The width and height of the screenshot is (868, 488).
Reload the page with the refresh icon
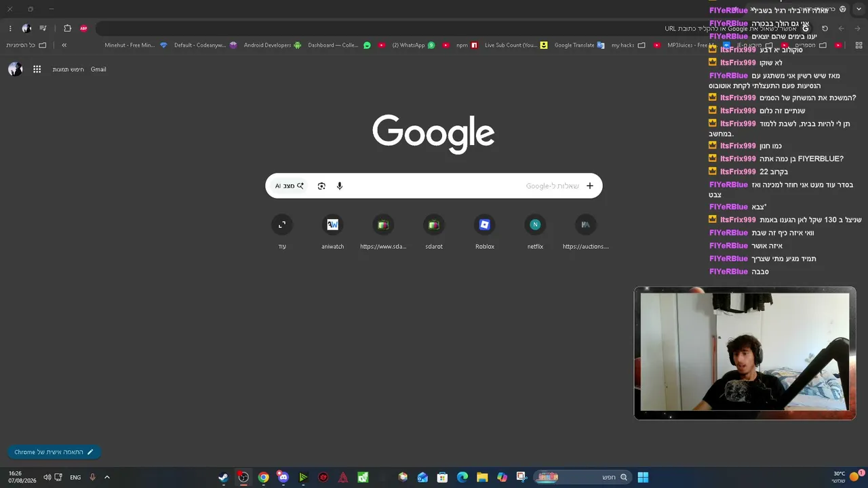coord(825,28)
